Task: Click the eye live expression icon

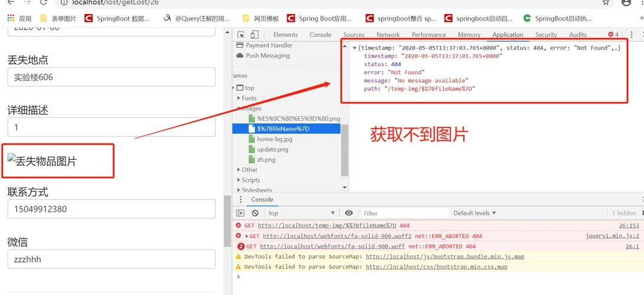Action: [349, 213]
